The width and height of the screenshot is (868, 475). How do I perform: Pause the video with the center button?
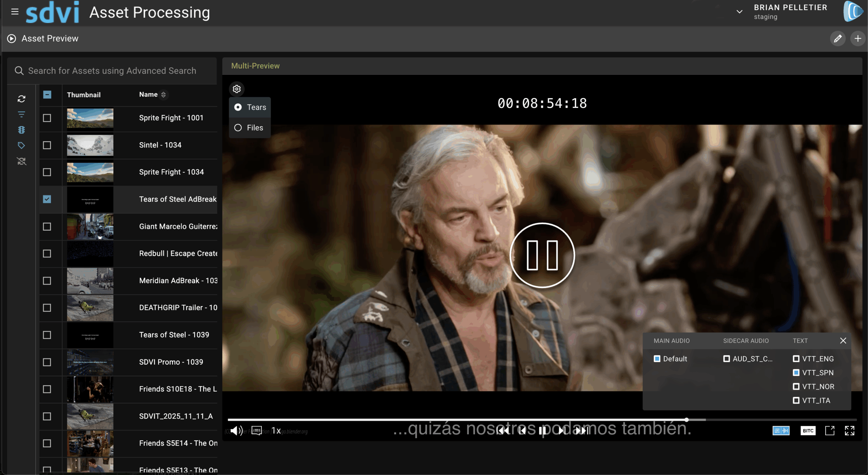pyautogui.click(x=542, y=255)
